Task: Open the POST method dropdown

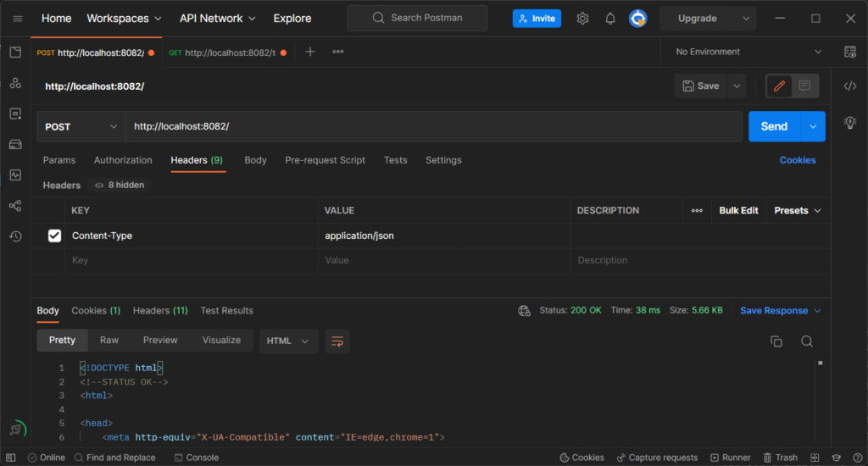Action: (x=81, y=127)
